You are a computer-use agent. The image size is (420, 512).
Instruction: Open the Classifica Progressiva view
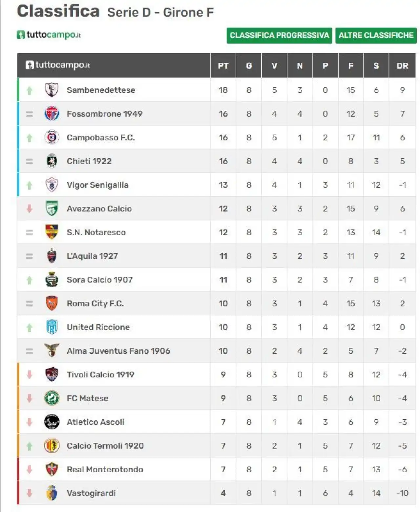[x=279, y=35]
